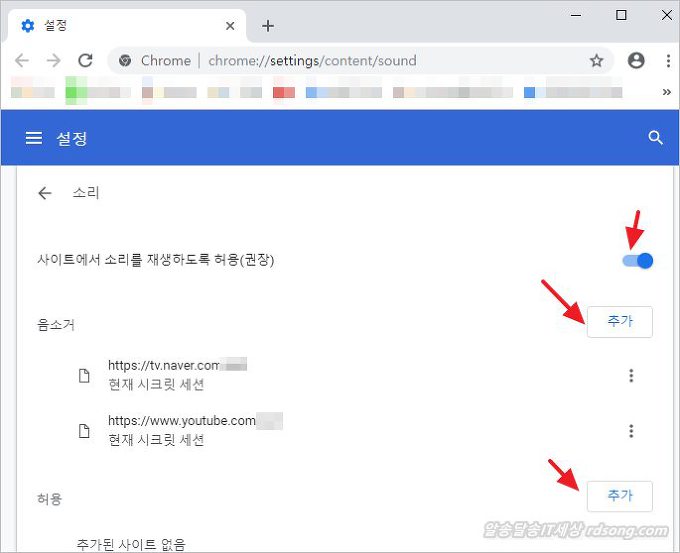Open the settings hamburger menu

[x=34, y=138]
